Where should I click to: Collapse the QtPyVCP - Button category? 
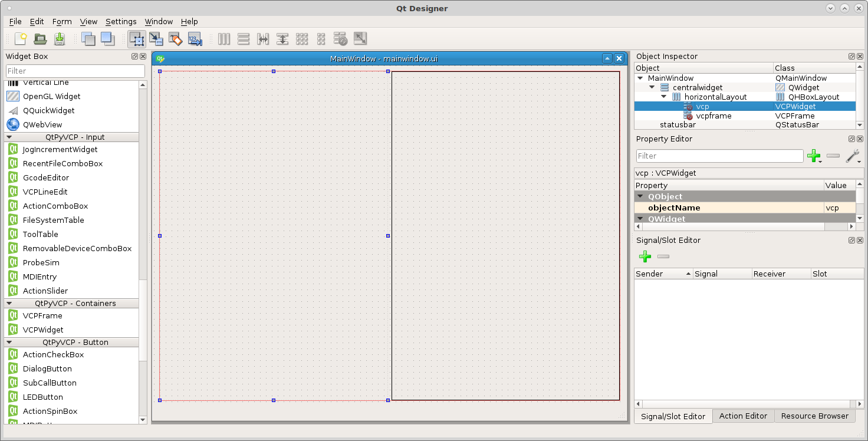9,342
